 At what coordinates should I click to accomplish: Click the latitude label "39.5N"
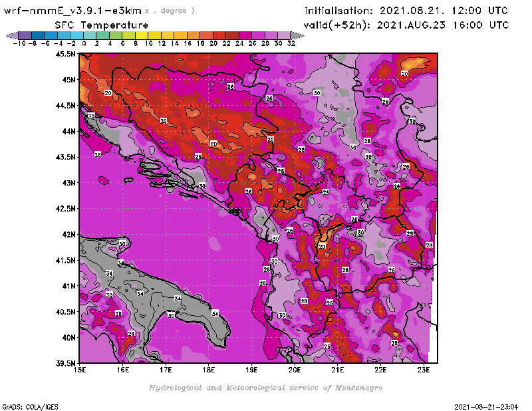click(x=65, y=363)
